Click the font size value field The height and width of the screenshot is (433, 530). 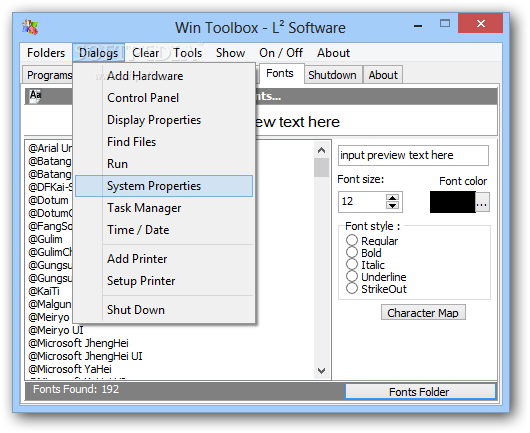pos(362,201)
